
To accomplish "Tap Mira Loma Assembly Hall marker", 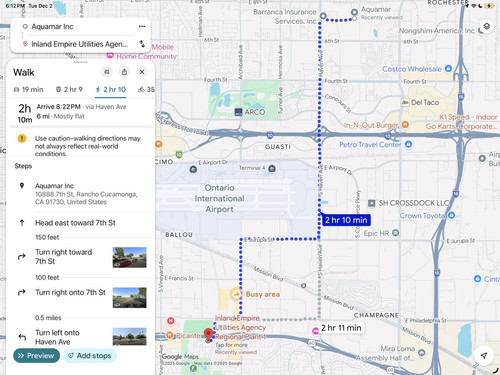I will click(422, 352).
